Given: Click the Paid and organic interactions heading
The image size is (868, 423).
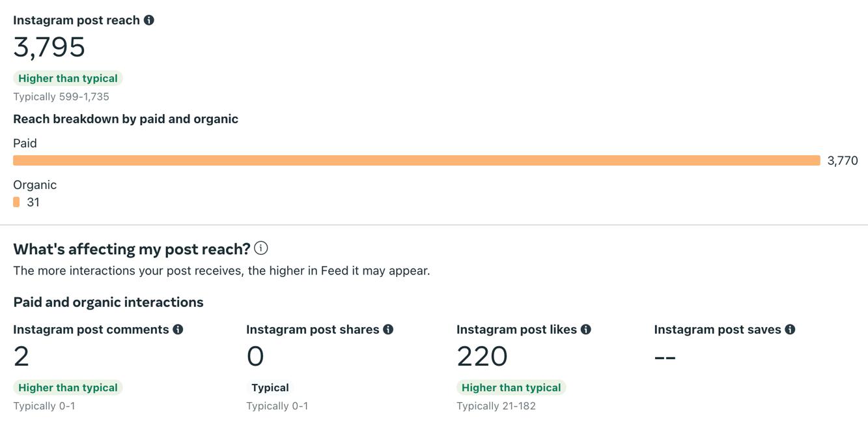Looking at the screenshot, I should 108,302.
